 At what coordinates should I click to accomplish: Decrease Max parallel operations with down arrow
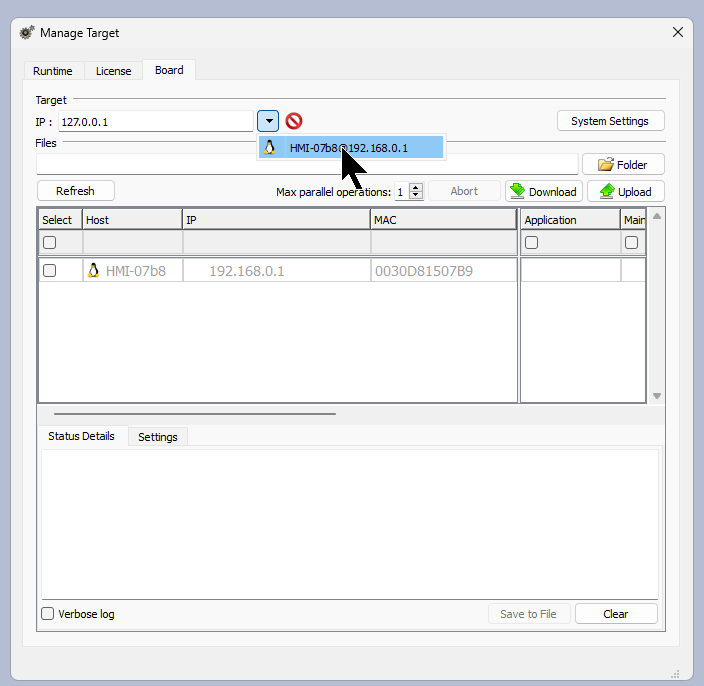coord(416,195)
